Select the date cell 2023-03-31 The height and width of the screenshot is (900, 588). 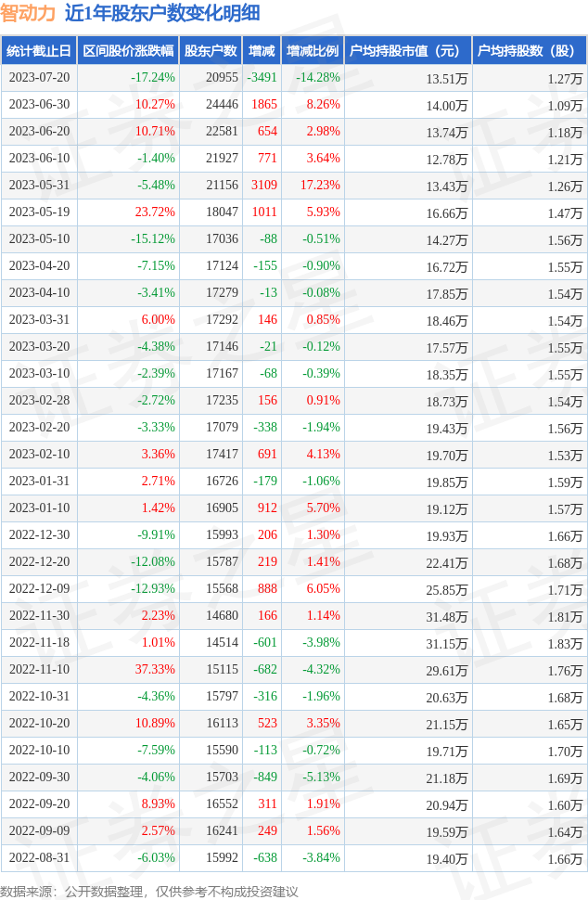pyautogui.click(x=39, y=320)
